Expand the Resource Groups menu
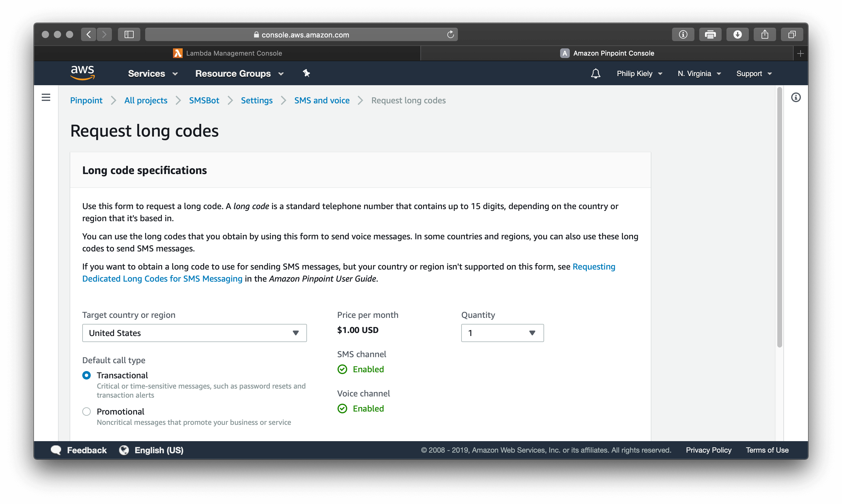842x504 pixels. [x=239, y=73]
